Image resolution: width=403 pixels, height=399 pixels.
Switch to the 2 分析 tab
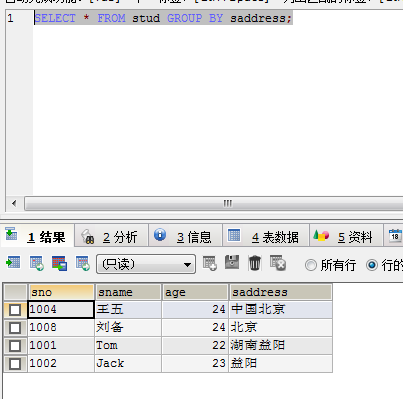111,237
